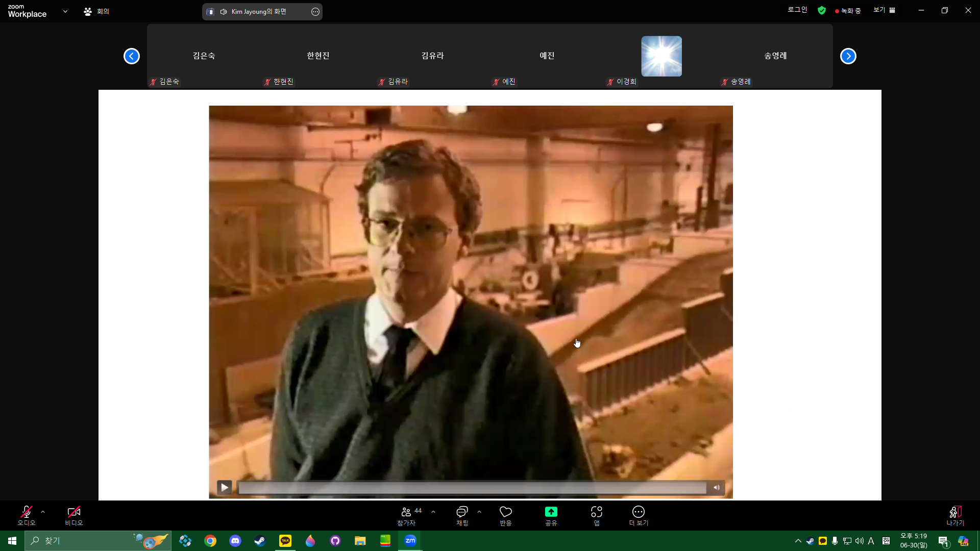
Task: Open the Zoom Workplace dropdown arrow
Action: 65,11
